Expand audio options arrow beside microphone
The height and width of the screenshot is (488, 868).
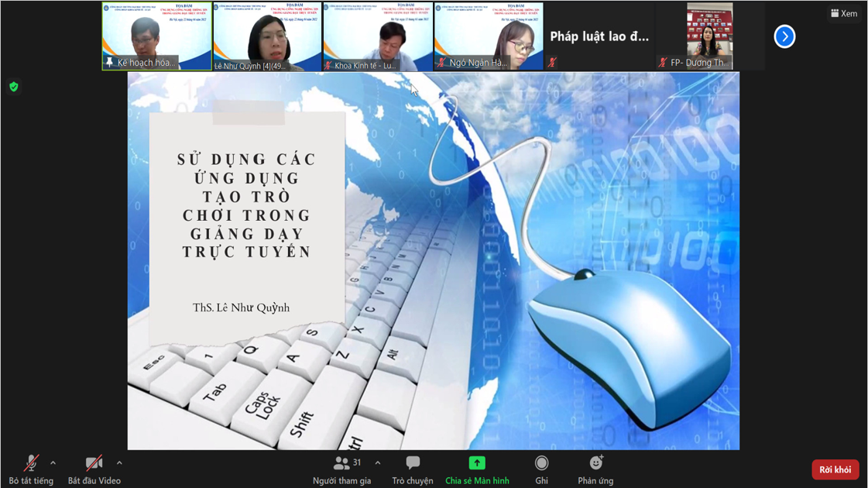pyautogui.click(x=53, y=463)
